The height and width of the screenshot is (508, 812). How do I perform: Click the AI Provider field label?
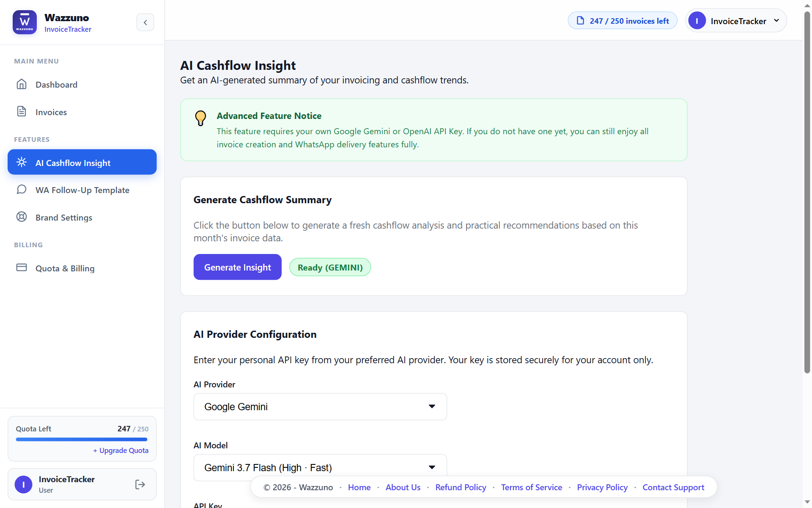[214, 384]
